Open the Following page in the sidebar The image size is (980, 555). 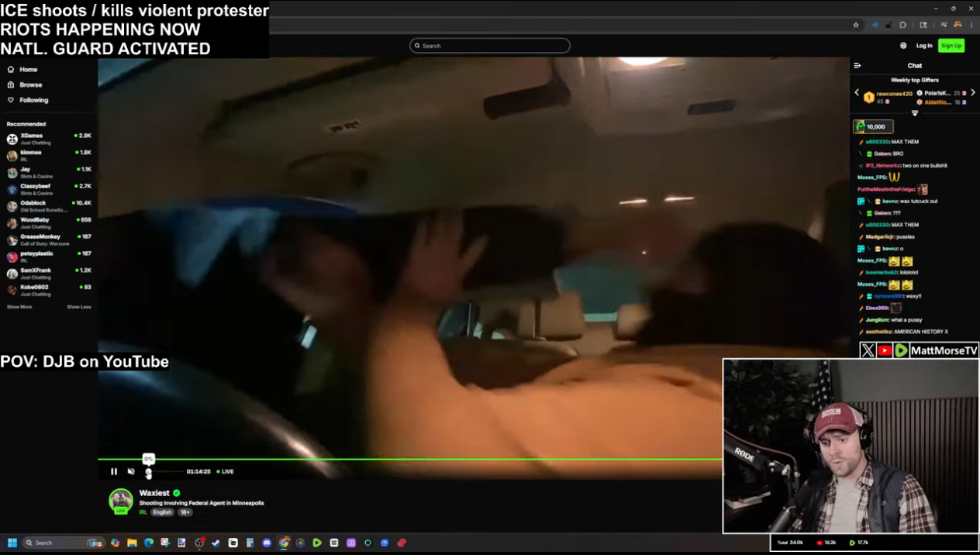click(33, 100)
